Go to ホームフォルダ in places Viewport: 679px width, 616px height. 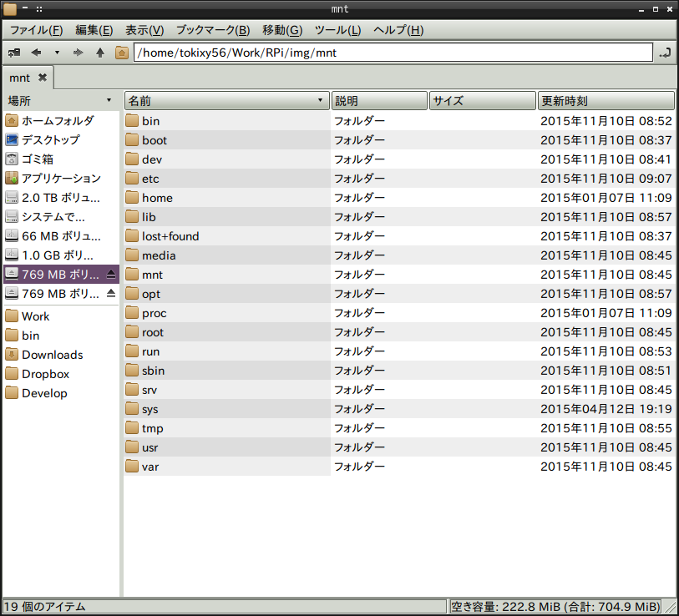coord(61,121)
